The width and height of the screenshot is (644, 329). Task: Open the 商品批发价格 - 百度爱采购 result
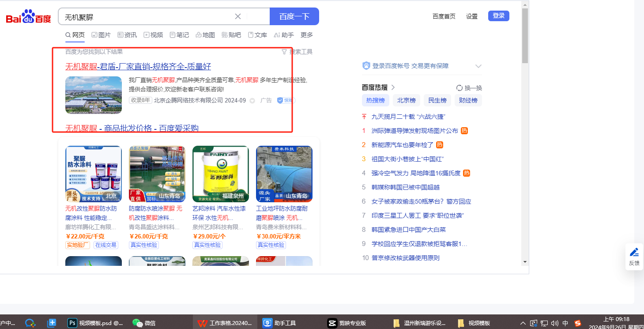click(132, 129)
